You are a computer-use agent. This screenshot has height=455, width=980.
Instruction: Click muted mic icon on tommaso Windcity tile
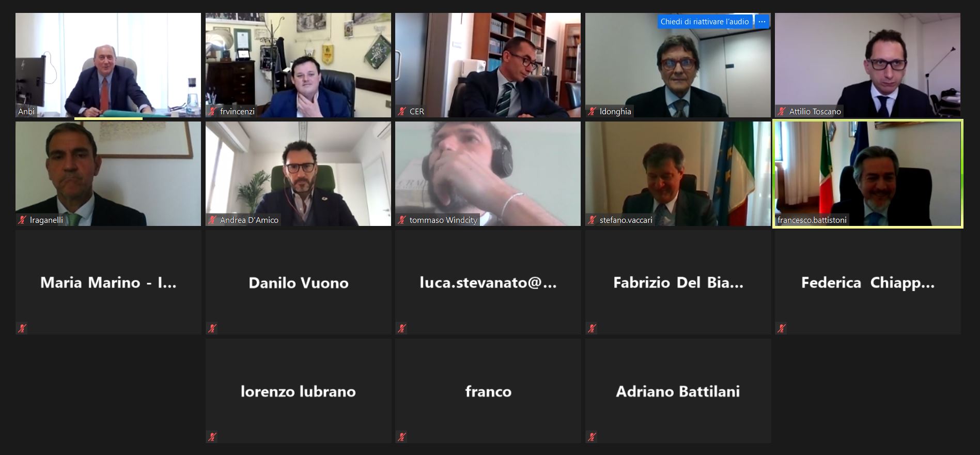pos(402,220)
